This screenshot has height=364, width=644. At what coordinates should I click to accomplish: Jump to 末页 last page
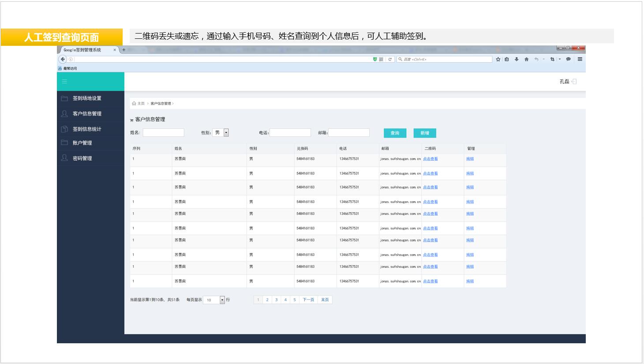point(325,300)
